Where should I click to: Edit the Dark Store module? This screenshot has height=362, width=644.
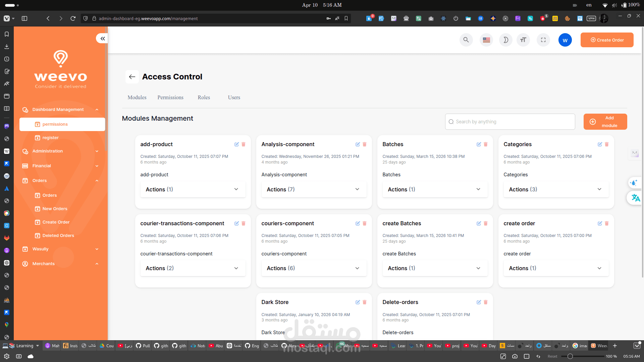[x=358, y=302]
